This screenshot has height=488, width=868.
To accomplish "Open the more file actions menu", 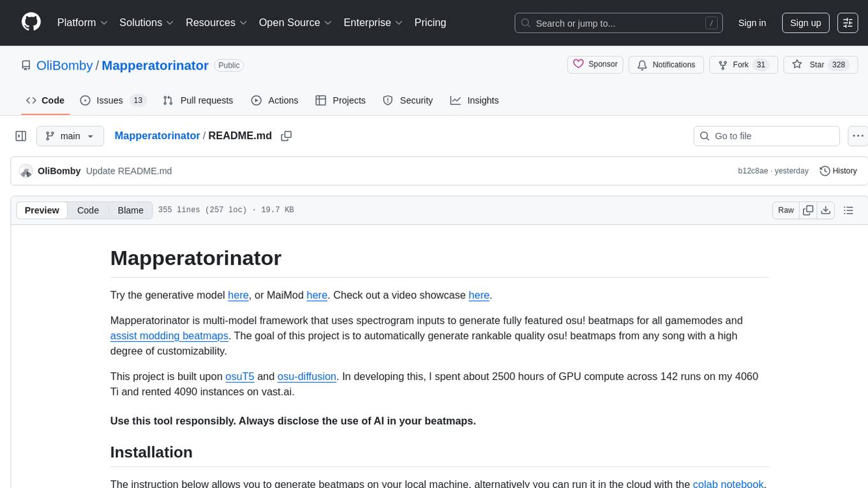I will tap(858, 136).
